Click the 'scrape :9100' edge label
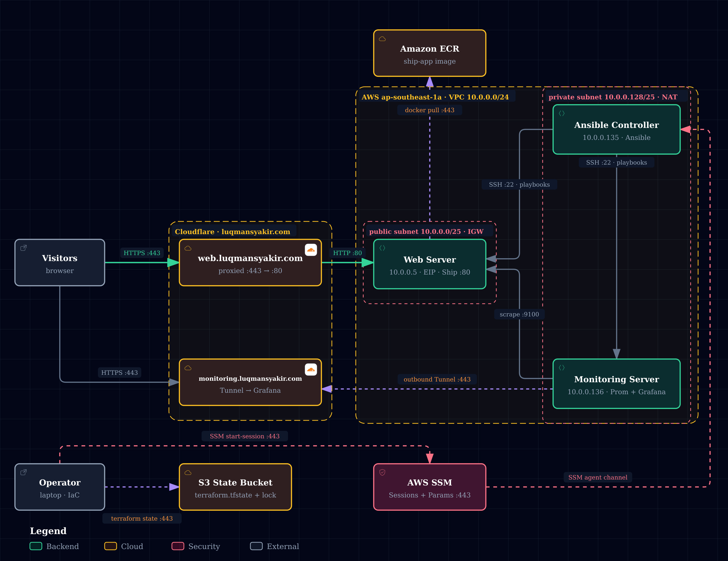The height and width of the screenshot is (561, 728). click(519, 314)
